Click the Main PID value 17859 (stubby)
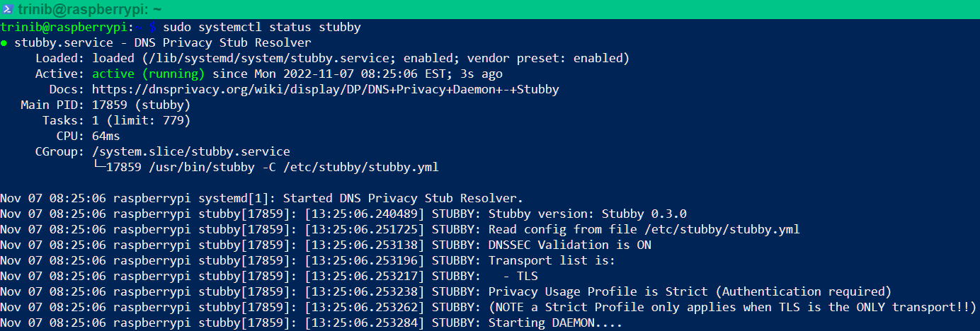This screenshot has height=331, width=980. 141,105
